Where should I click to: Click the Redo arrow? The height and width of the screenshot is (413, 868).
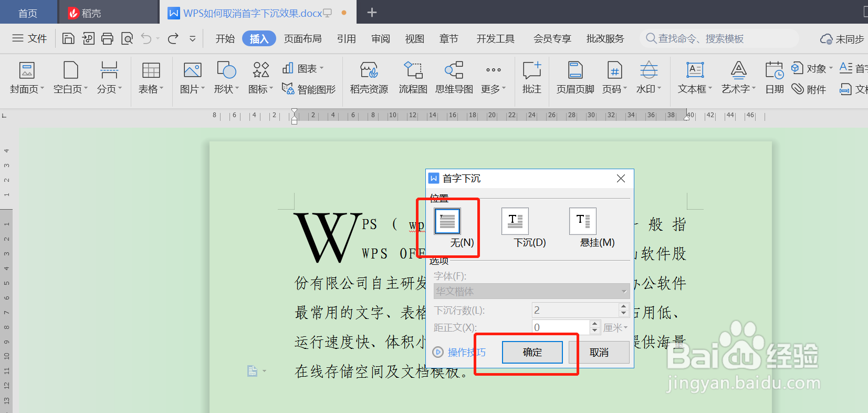(173, 38)
